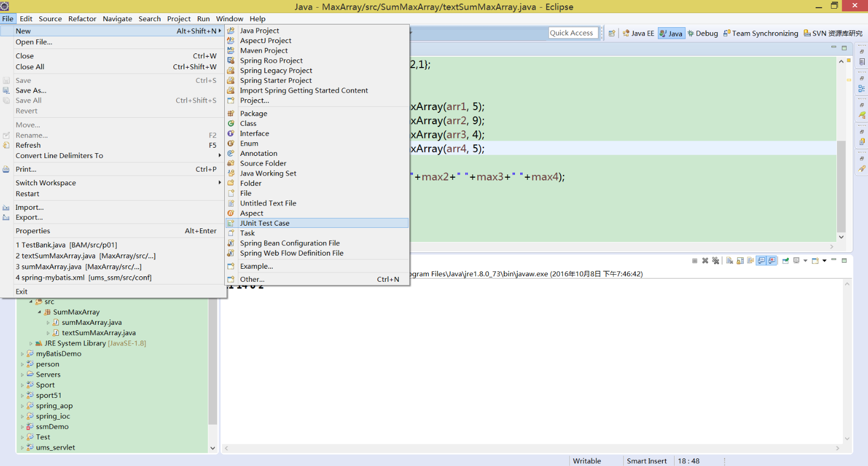The height and width of the screenshot is (466, 868).
Task: Open the SVN 资源库研究 perspective
Action: pyautogui.click(x=833, y=33)
